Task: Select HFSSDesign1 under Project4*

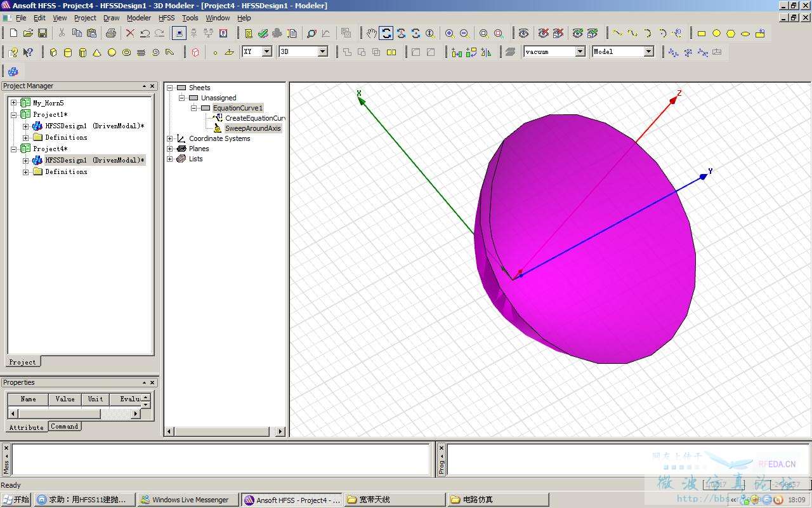Action: click(x=95, y=160)
